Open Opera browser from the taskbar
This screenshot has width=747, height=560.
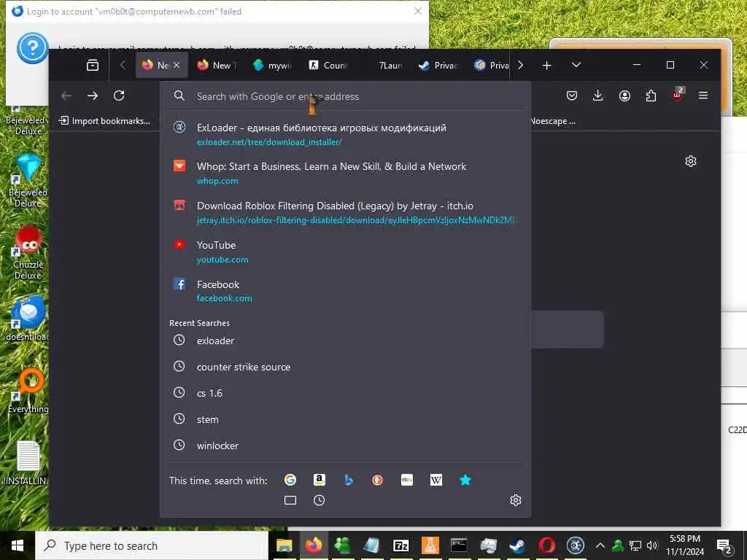point(546,545)
